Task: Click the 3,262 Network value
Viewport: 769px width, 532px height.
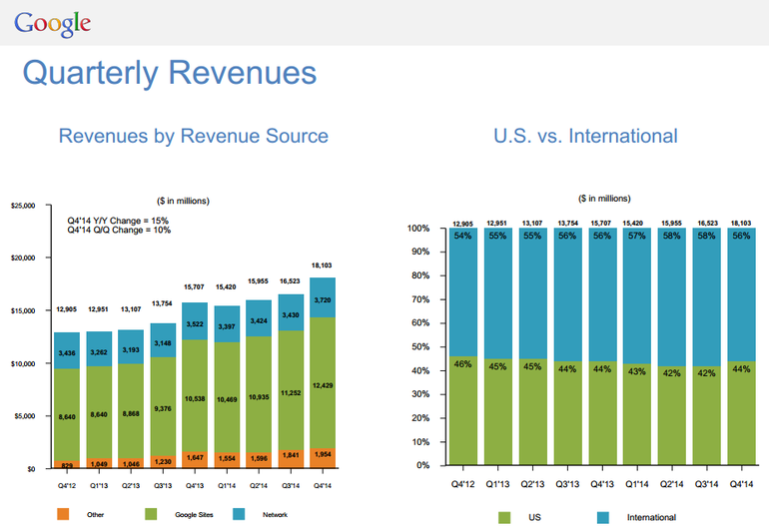Action: 99,352
